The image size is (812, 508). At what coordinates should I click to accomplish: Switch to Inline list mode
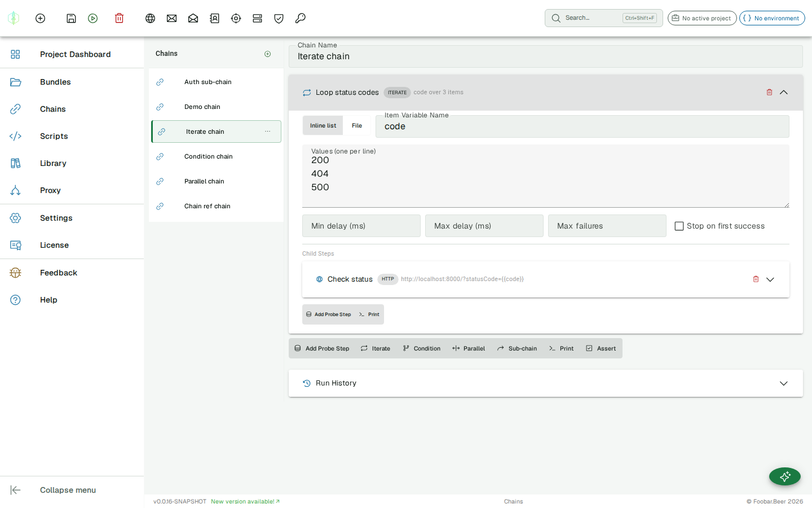tap(323, 125)
